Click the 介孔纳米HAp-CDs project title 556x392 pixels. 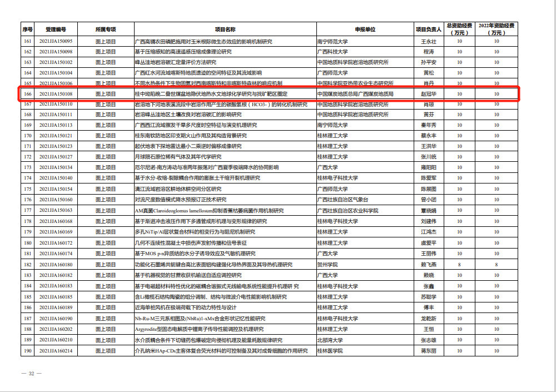pyautogui.click(x=221, y=351)
